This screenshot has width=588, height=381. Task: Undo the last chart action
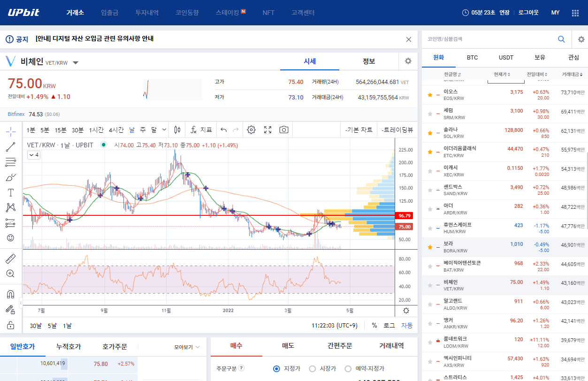coord(224,130)
